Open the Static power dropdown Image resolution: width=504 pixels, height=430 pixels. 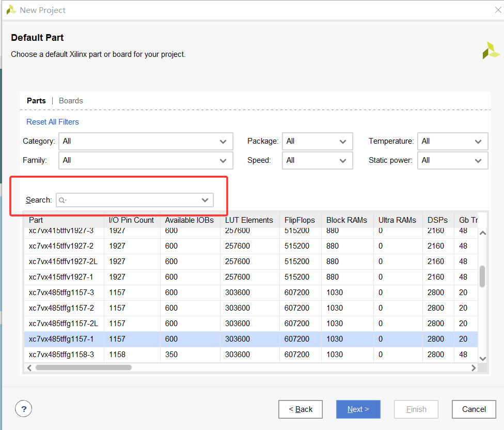tap(452, 161)
